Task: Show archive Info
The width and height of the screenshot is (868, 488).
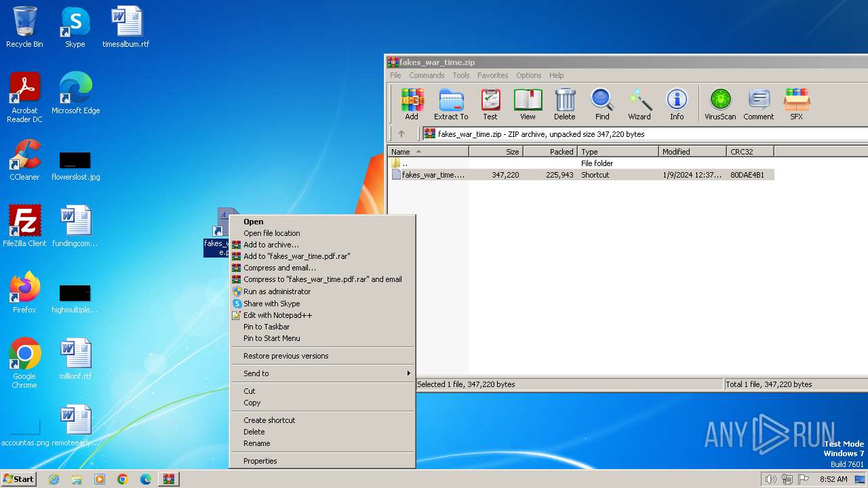Action: click(x=677, y=104)
